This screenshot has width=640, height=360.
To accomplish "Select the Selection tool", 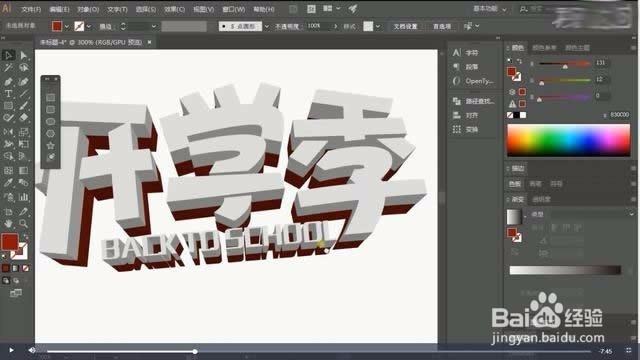I will click(8, 55).
